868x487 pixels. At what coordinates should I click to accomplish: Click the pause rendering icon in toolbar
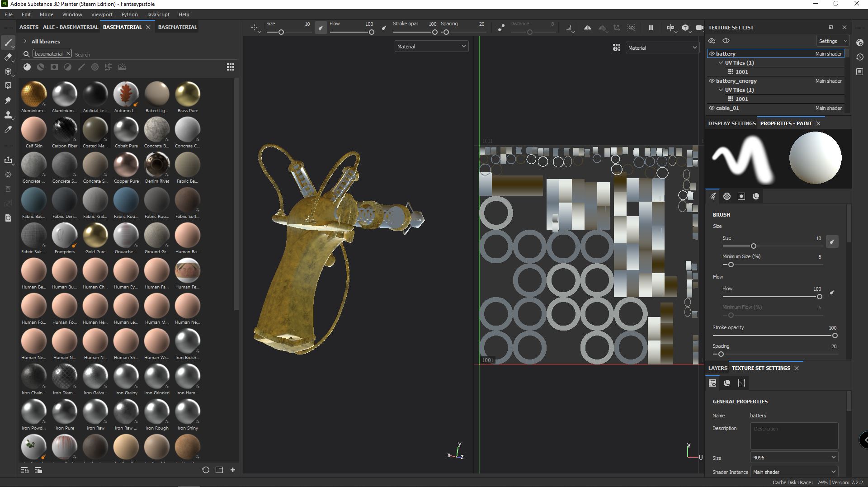click(651, 28)
